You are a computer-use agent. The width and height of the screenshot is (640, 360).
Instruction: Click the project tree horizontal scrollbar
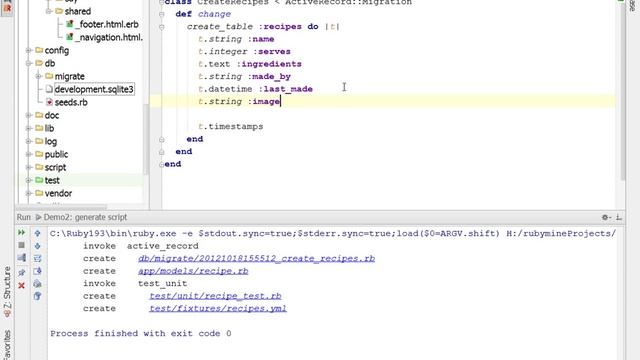click(x=61, y=207)
